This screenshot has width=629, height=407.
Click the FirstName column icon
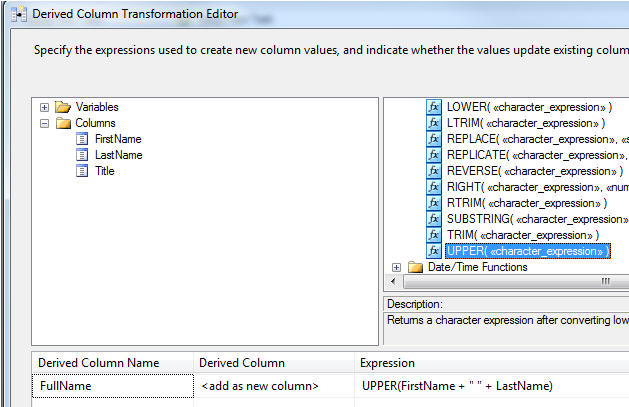tap(83, 139)
